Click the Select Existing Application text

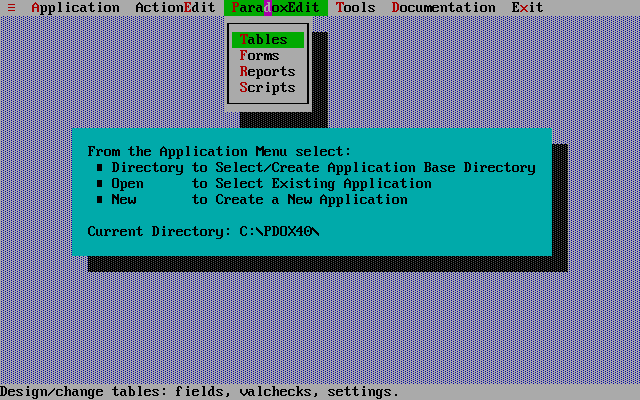pyautogui.click(x=323, y=184)
